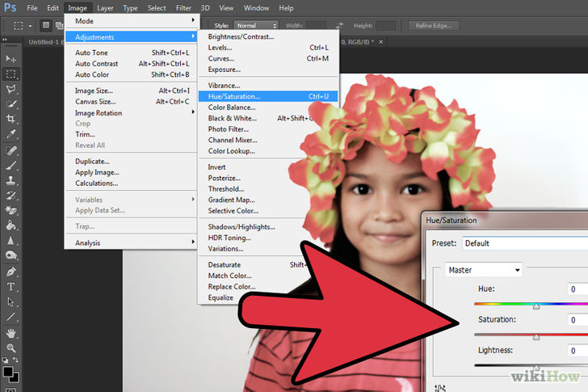Click the Hue slider handle

pos(536,306)
